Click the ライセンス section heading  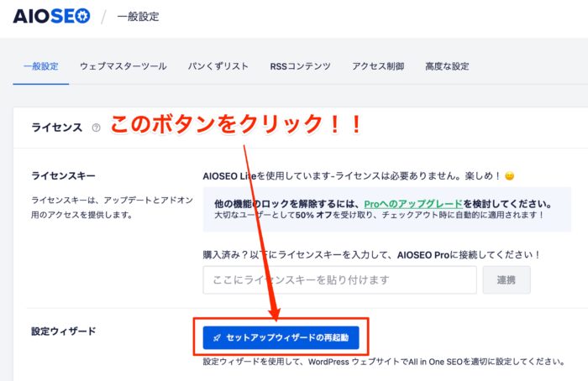56,128
